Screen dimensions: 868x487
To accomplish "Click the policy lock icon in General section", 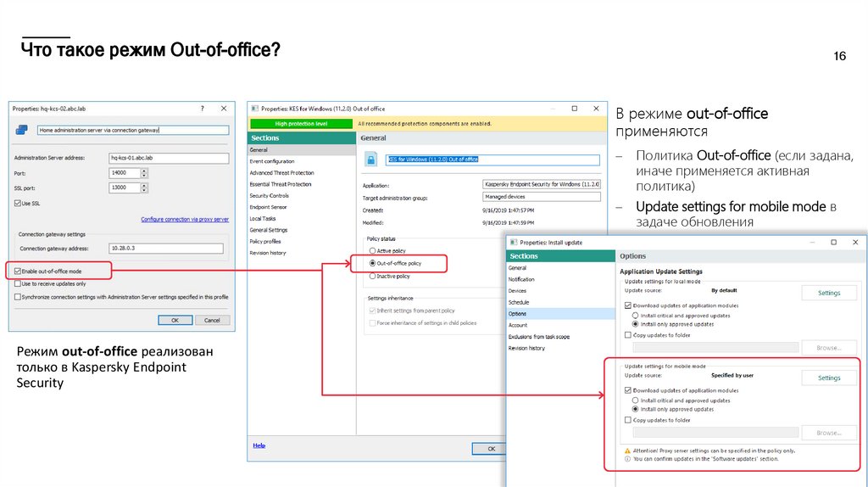I will tap(370, 160).
